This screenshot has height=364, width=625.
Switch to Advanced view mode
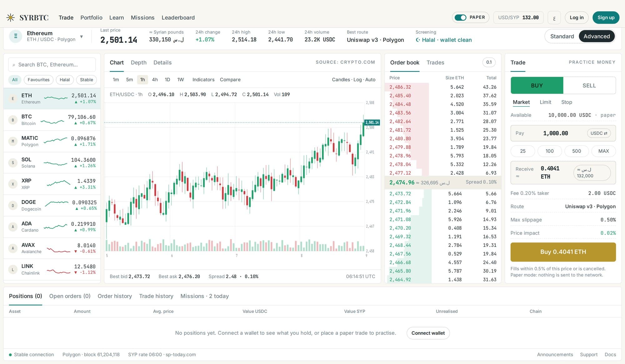click(x=597, y=36)
